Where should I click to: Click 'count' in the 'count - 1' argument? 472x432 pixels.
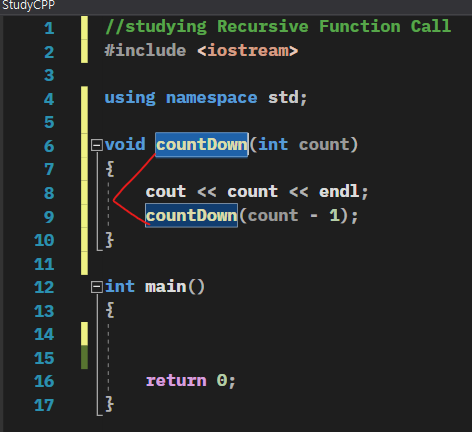point(273,216)
